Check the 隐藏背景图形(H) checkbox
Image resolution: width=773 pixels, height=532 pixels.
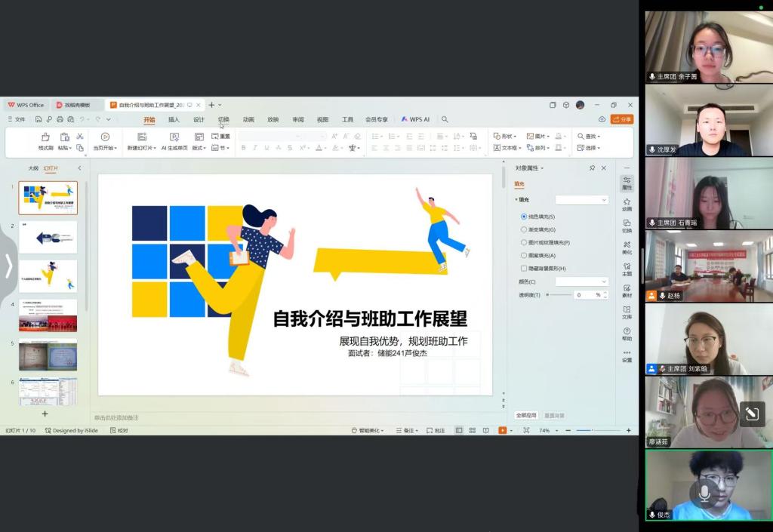[524, 268]
